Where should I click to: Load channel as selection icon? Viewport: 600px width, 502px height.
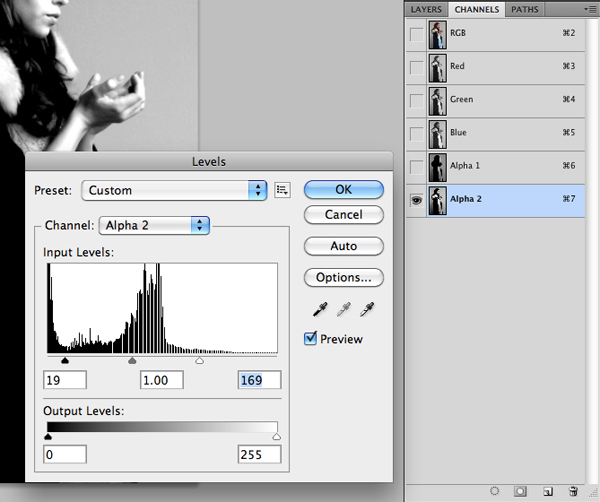[x=496, y=492]
